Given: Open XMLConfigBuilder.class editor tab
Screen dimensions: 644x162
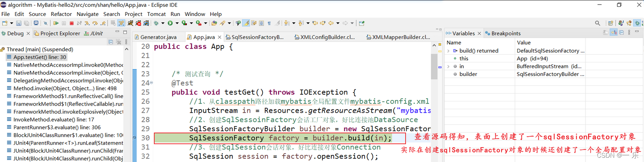Looking at the screenshot, I should click(x=325, y=37).
